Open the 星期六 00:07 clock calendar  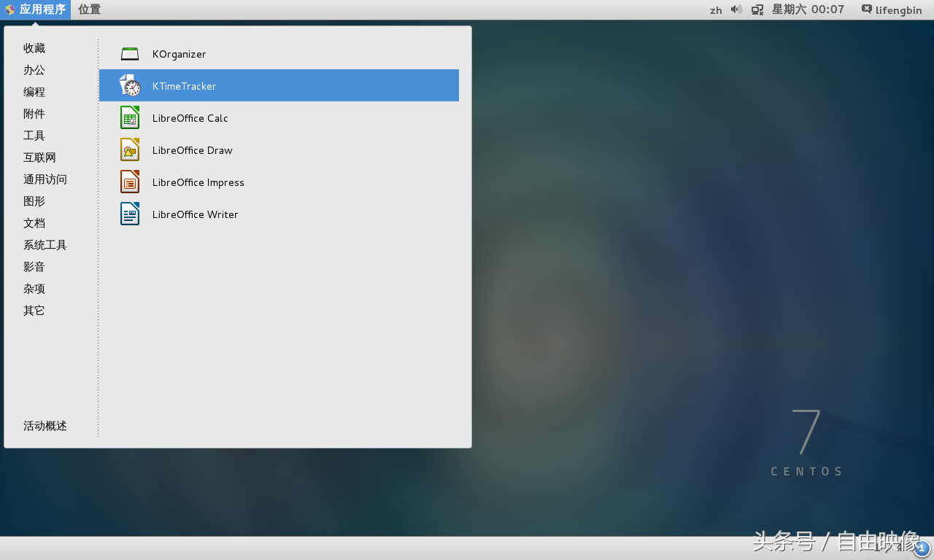[x=808, y=9]
